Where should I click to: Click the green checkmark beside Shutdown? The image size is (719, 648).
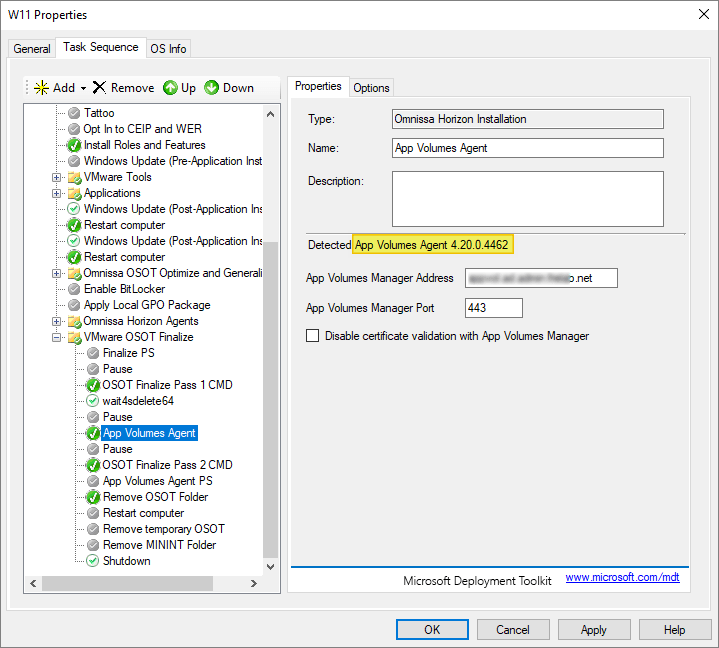pos(93,561)
